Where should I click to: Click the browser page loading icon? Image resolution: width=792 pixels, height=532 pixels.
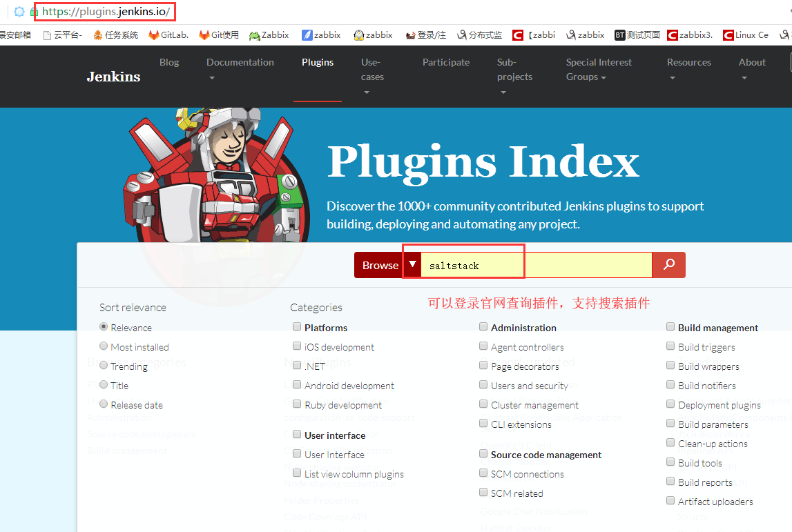point(19,11)
